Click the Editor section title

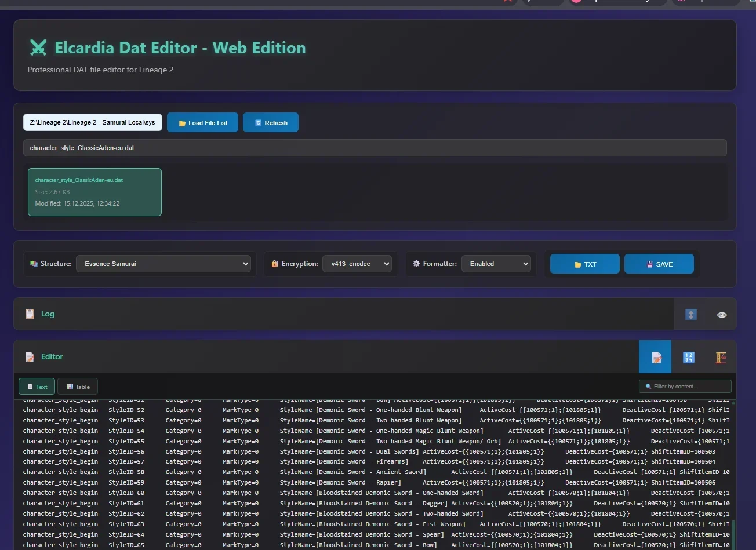click(x=52, y=356)
